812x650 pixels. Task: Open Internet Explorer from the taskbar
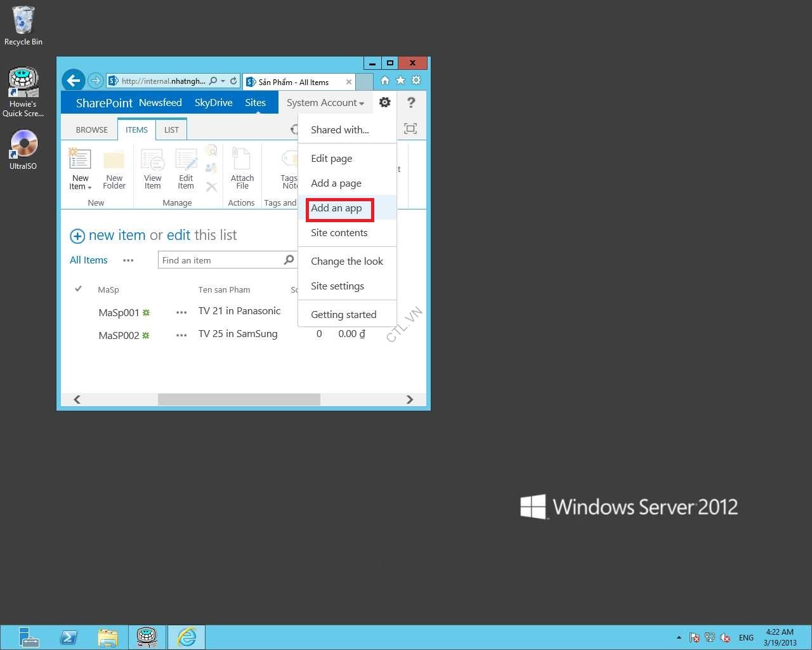pos(187,637)
